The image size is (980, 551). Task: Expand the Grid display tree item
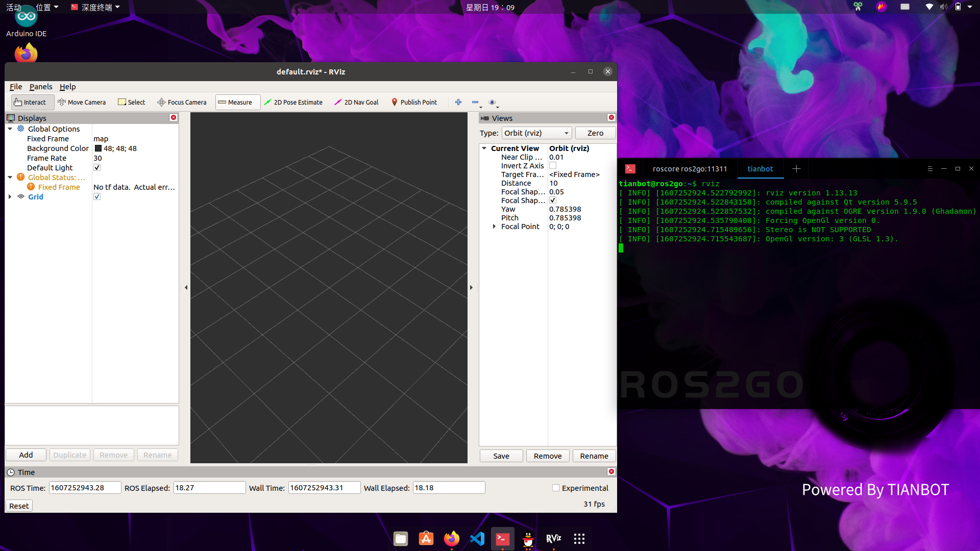tap(10, 197)
